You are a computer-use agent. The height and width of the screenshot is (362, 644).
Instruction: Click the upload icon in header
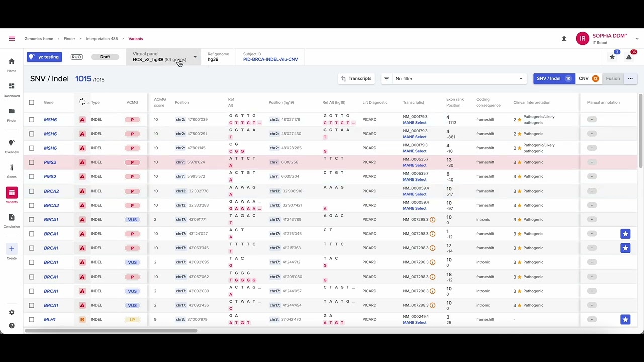564,39
